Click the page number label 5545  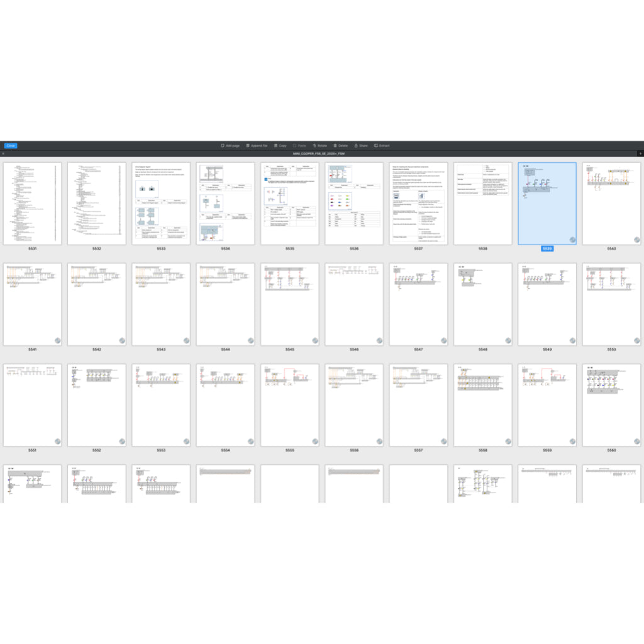pyautogui.click(x=289, y=350)
